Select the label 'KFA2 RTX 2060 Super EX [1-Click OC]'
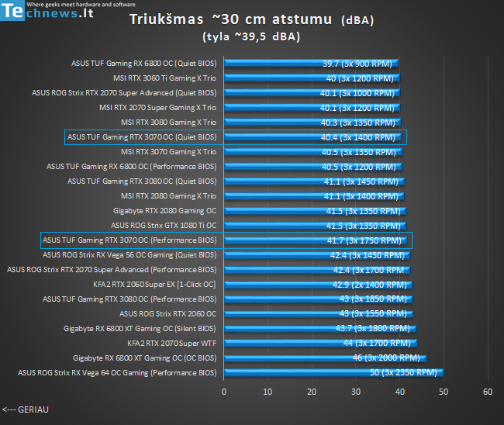504x425 pixels. tap(154, 285)
